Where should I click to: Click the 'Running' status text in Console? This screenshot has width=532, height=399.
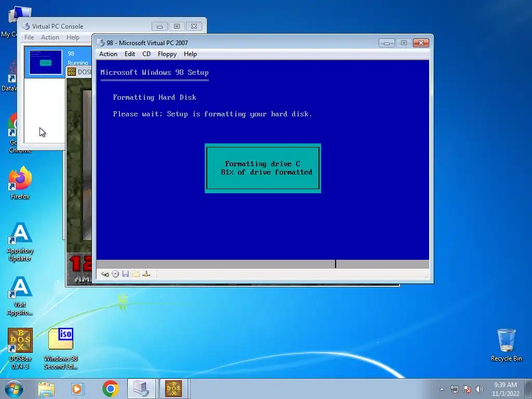coord(78,63)
